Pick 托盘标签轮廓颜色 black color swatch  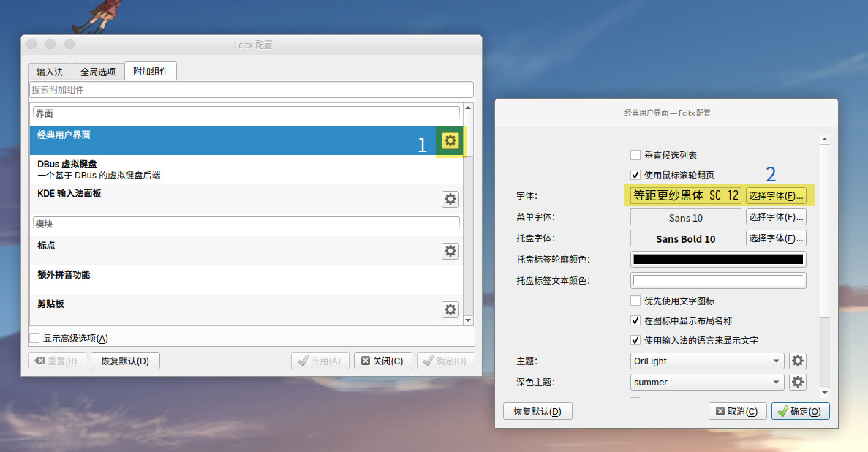point(718,259)
